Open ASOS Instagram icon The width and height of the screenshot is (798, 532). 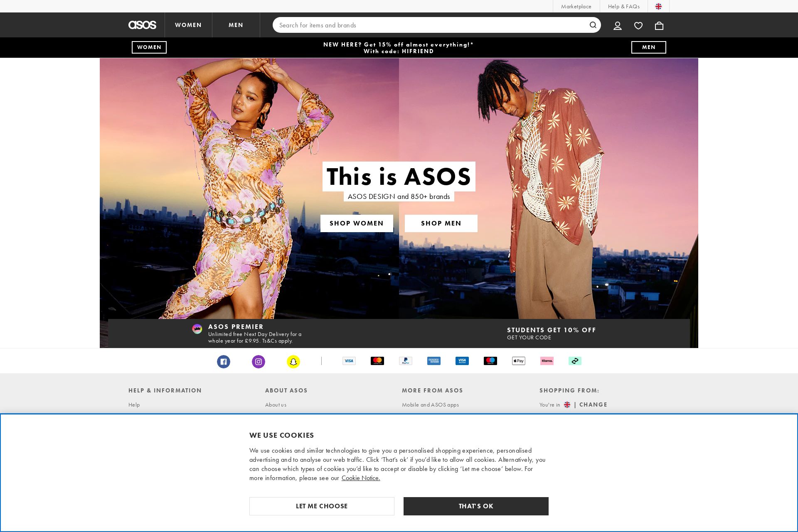tap(259, 361)
